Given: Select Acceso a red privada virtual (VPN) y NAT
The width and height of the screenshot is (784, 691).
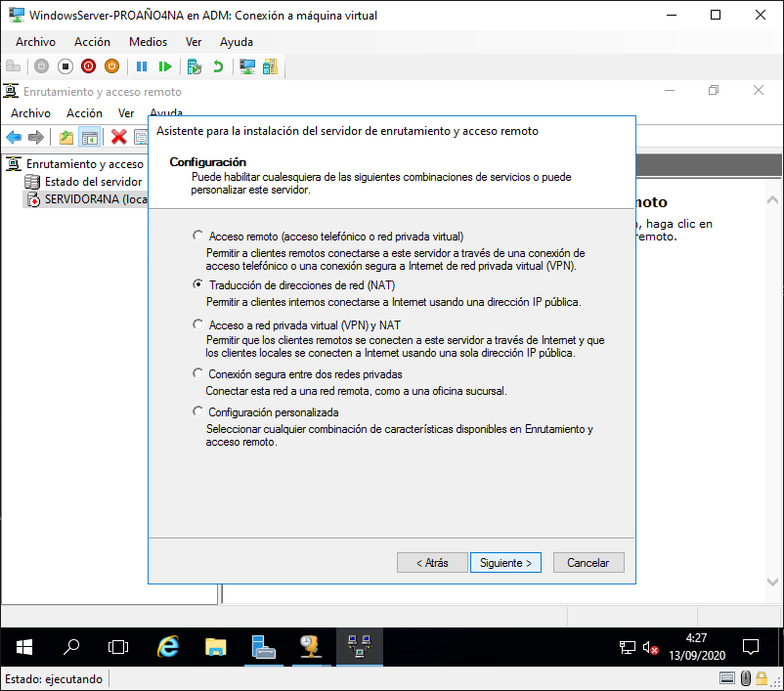Looking at the screenshot, I should [x=198, y=324].
